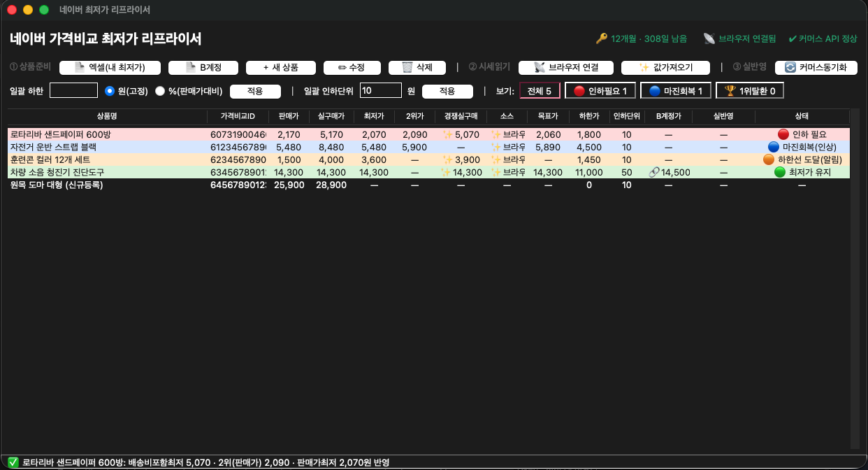868x470 pixels.
Task: Click the 실반영 column header
Action: 723,116
